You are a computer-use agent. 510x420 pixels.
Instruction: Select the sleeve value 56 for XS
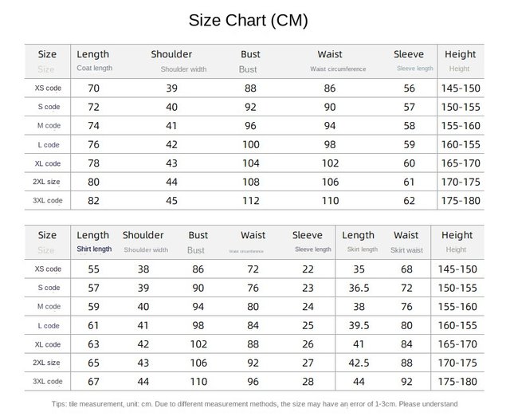pos(409,88)
